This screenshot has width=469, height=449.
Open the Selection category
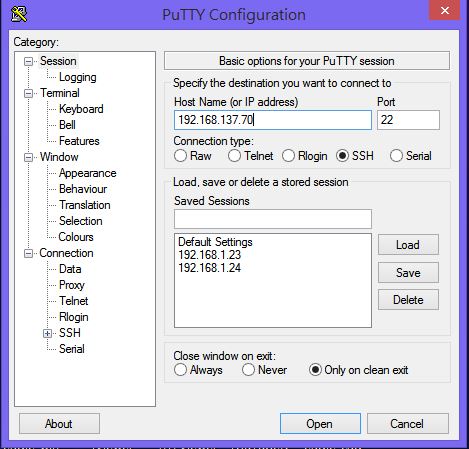coord(81,221)
